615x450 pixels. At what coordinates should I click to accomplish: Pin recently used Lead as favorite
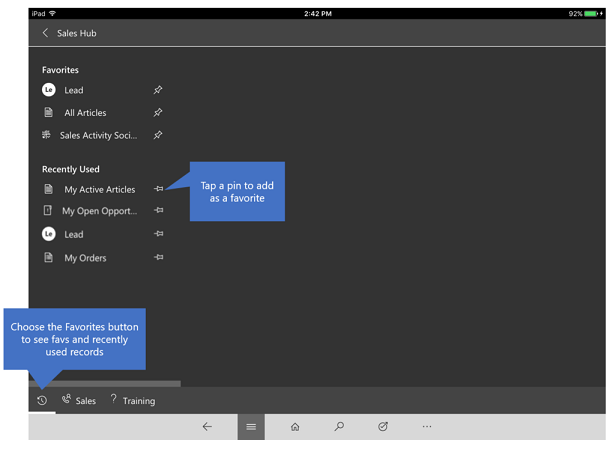click(x=158, y=234)
